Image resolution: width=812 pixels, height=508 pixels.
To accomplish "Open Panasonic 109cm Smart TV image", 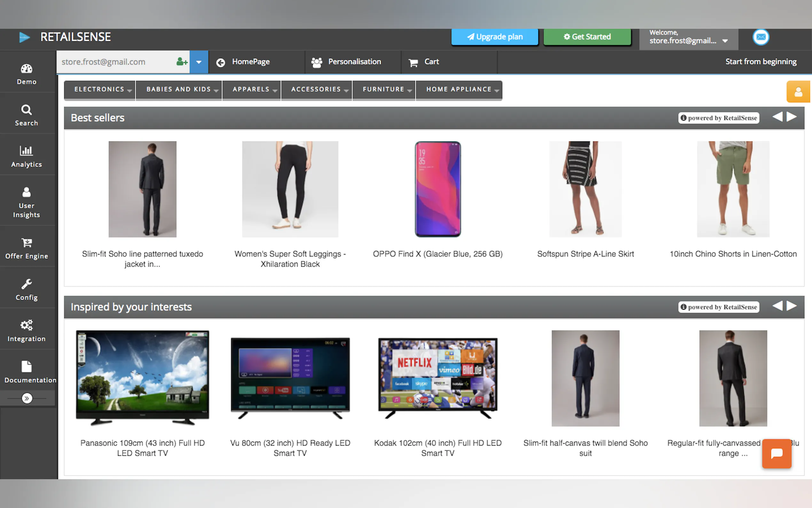I will click(x=142, y=378).
